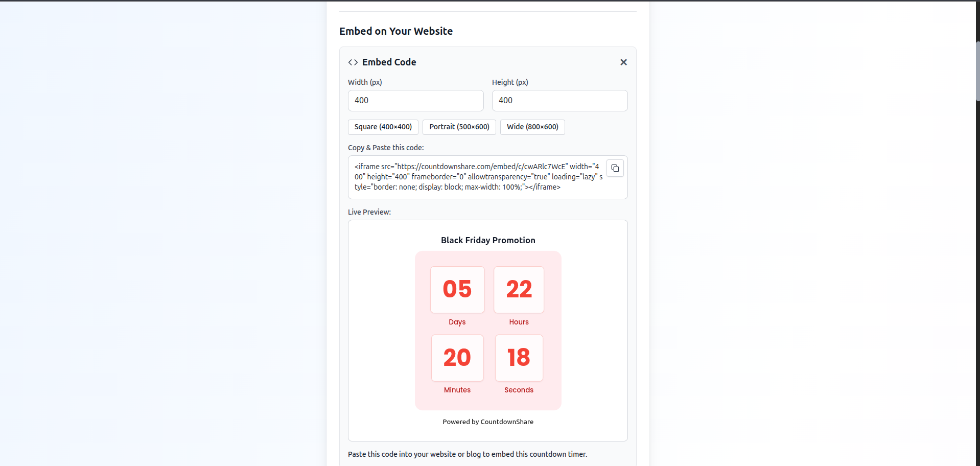This screenshot has height=466, width=980.
Task: Select the Width (px) input field
Action: [415, 100]
